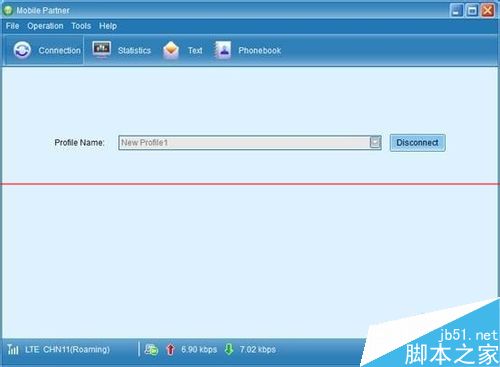
Task: Click the Profile Name label
Action: tap(79, 142)
